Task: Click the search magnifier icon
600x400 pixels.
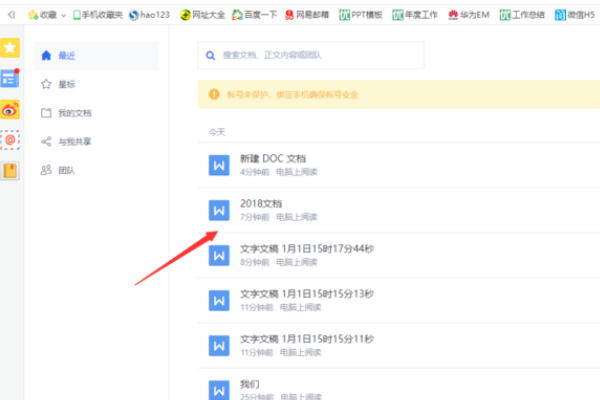Action: [x=210, y=56]
